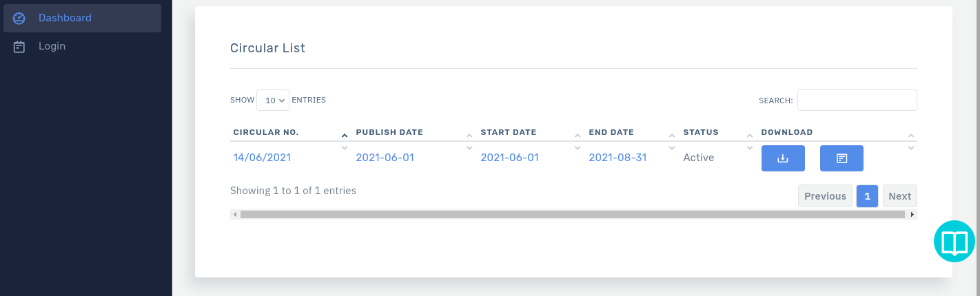The width and height of the screenshot is (980, 296).
Task: Go to Previous page of entries
Action: coord(825,196)
